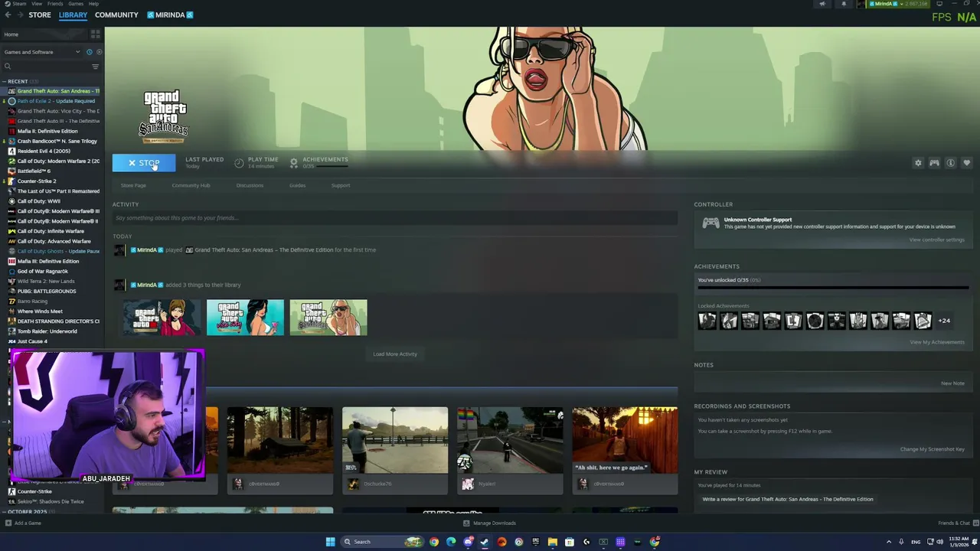Open the Friends menu

55,4
